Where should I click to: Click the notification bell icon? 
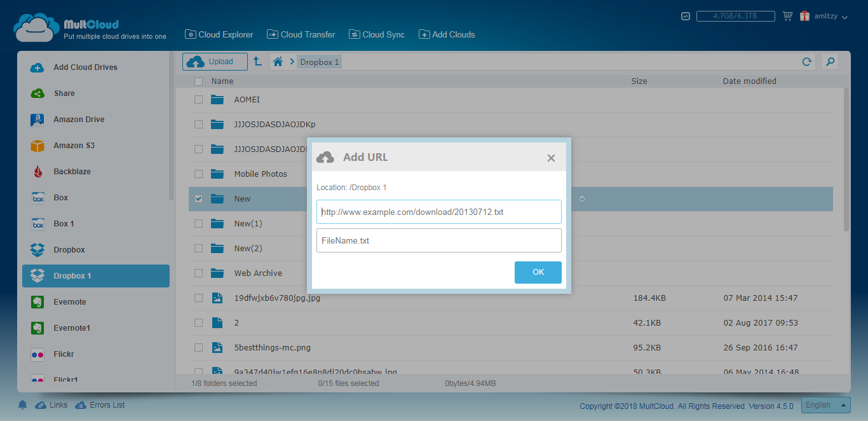[x=23, y=405]
